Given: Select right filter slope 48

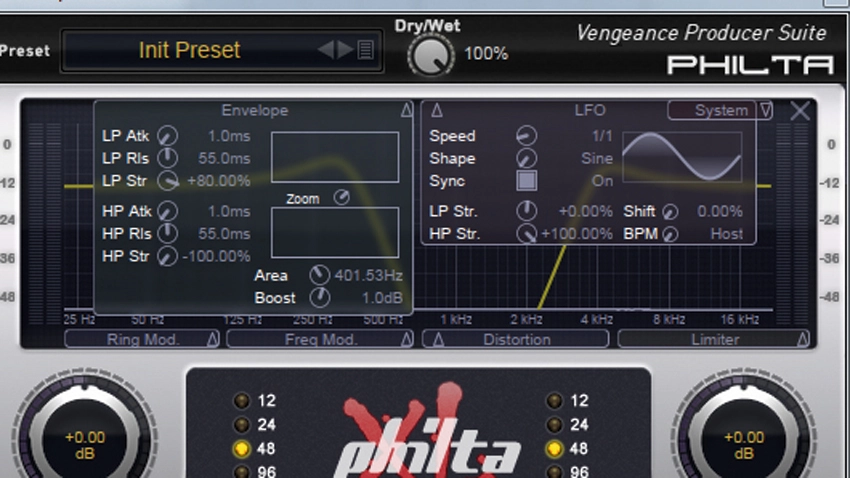Looking at the screenshot, I should click(554, 449).
